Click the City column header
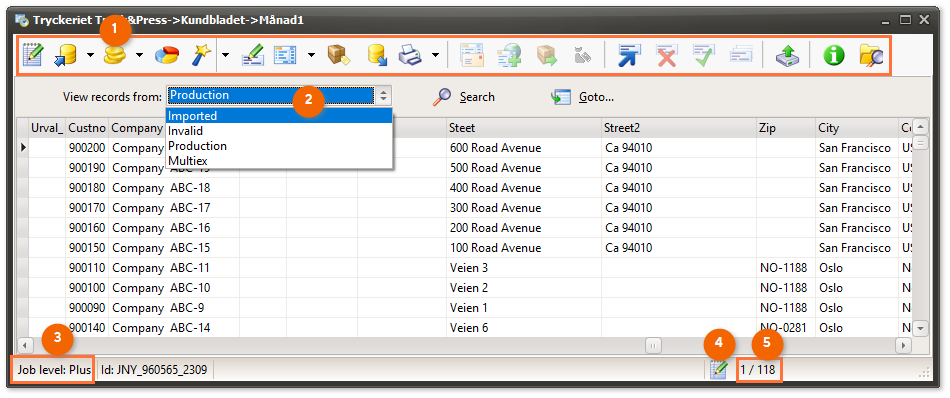This screenshot has width=950, height=398. click(857, 128)
